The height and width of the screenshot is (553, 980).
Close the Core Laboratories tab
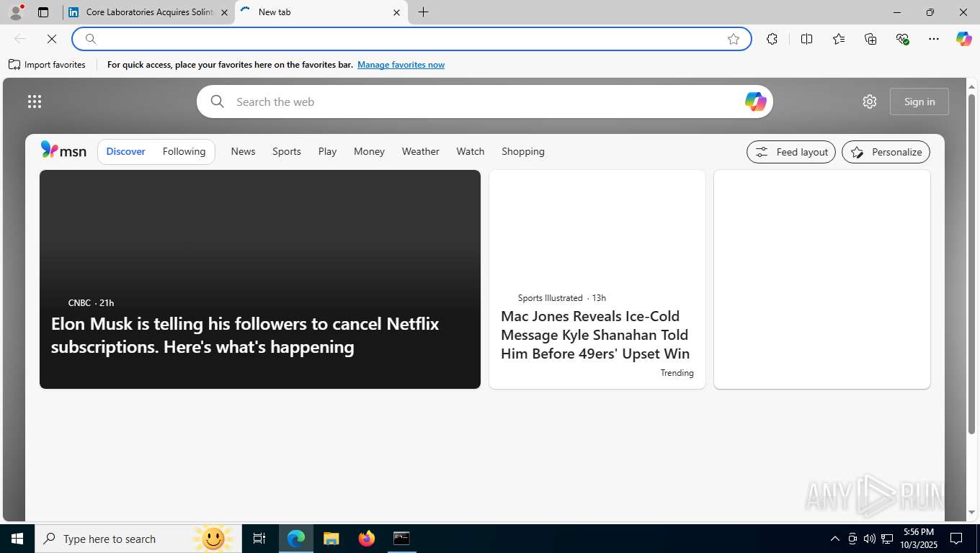(224, 12)
